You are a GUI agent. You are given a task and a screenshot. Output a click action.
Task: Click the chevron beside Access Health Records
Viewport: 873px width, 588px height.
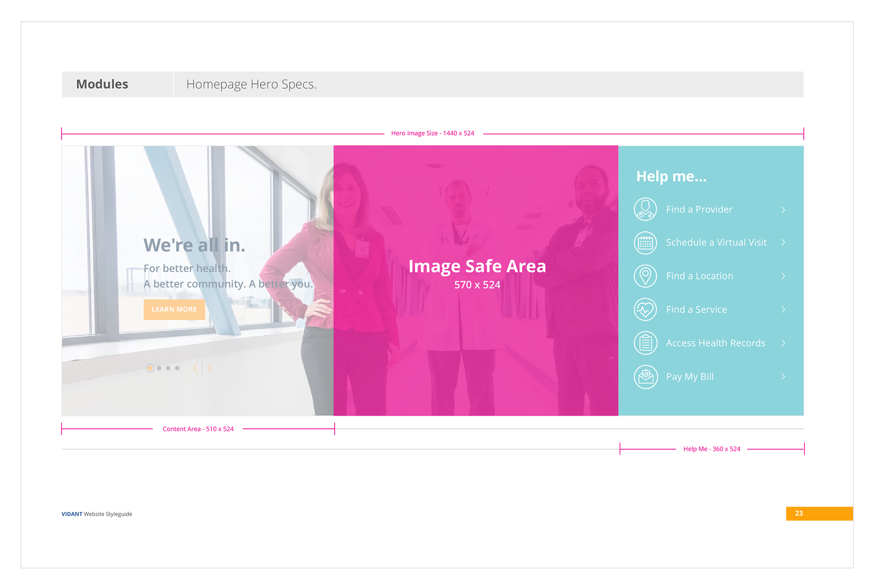(x=783, y=343)
